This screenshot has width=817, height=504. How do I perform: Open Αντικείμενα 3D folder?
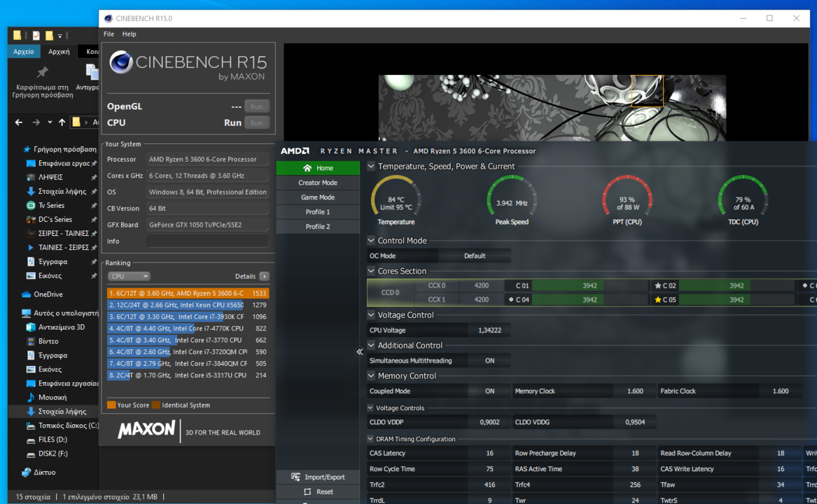pyautogui.click(x=62, y=327)
